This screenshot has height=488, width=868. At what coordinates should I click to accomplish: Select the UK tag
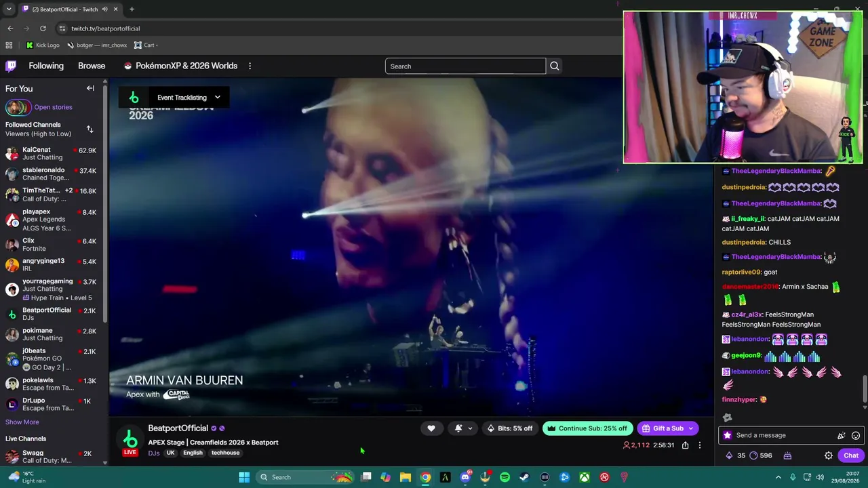[x=170, y=453]
